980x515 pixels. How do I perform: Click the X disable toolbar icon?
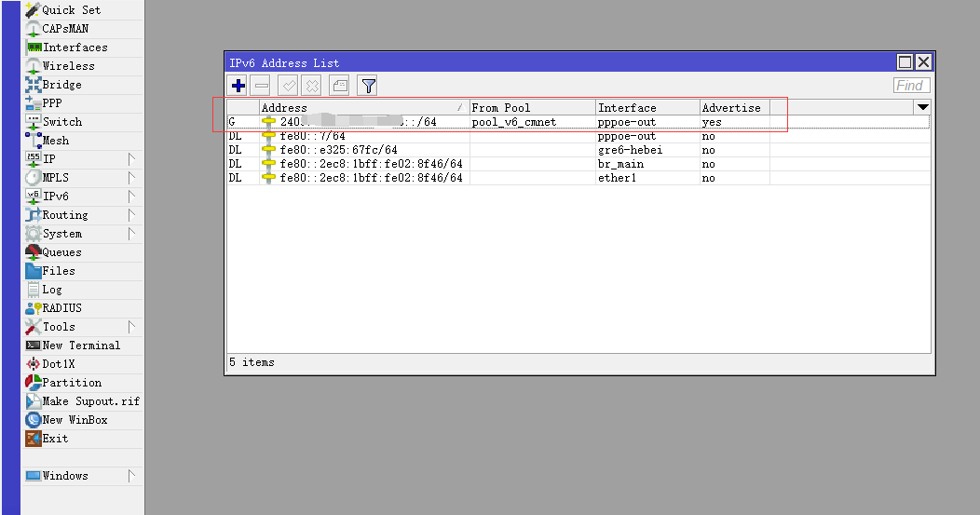[312, 86]
